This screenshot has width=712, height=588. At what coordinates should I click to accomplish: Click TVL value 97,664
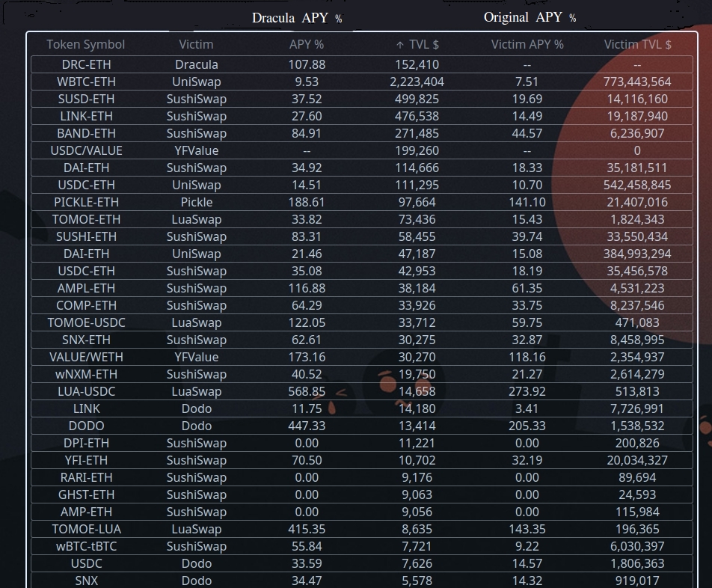click(417, 203)
